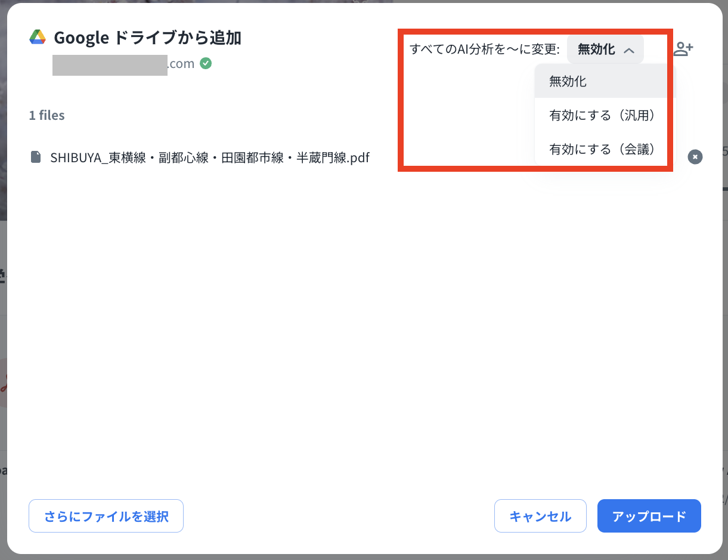Select the SHIBUYA_東横線 PDF file name
Viewport: 728px width, 560px height.
click(210, 158)
